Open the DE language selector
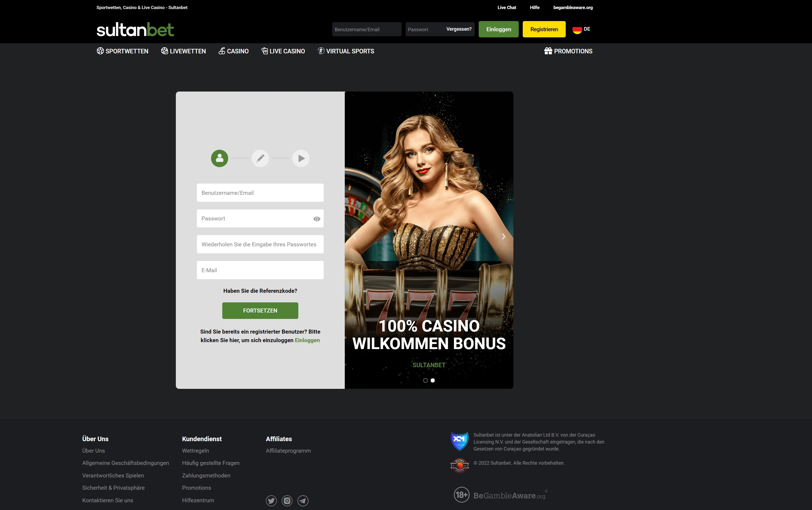Image resolution: width=812 pixels, height=510 pixels. (x=581, y=29)
